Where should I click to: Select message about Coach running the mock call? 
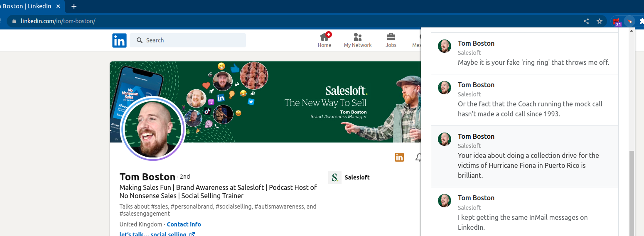pos(524,100)
